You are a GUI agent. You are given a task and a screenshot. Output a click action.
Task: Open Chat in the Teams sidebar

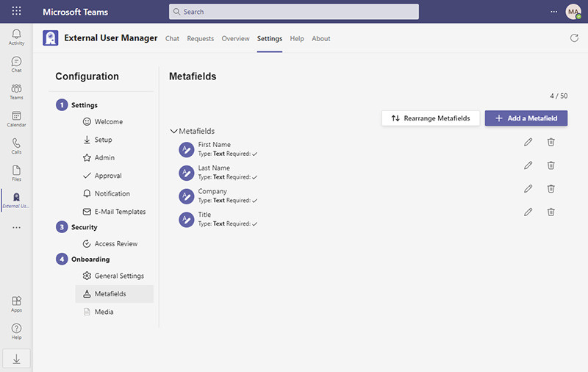click(x=16, y=64)
